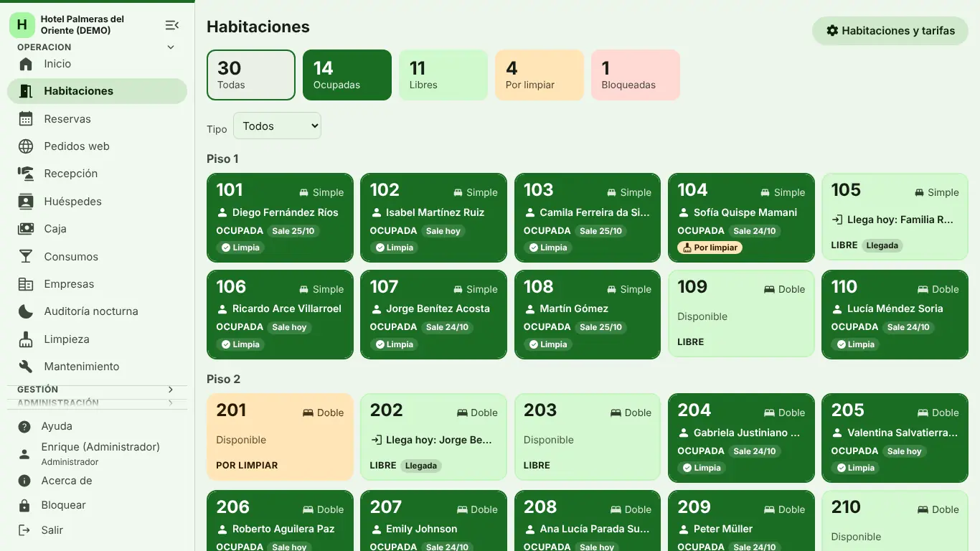Collapse the OPERACION section chevron
The width and height of the screenshot is (980, 551).
[x=171, y=47]
